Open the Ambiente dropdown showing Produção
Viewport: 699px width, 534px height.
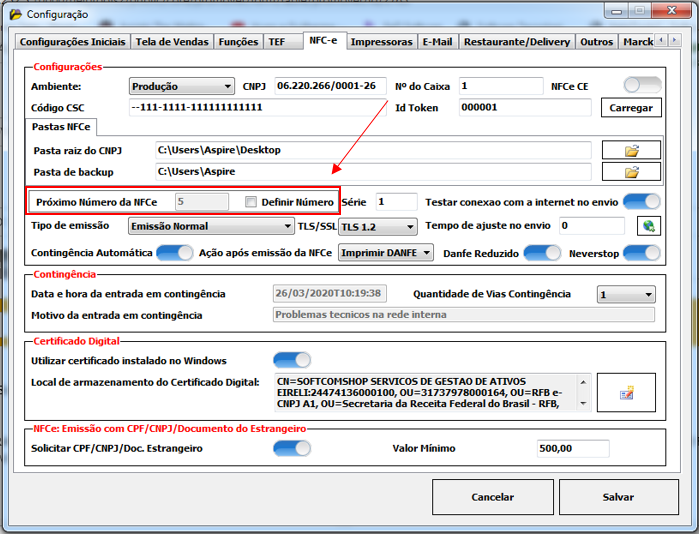tap(182, 87)
